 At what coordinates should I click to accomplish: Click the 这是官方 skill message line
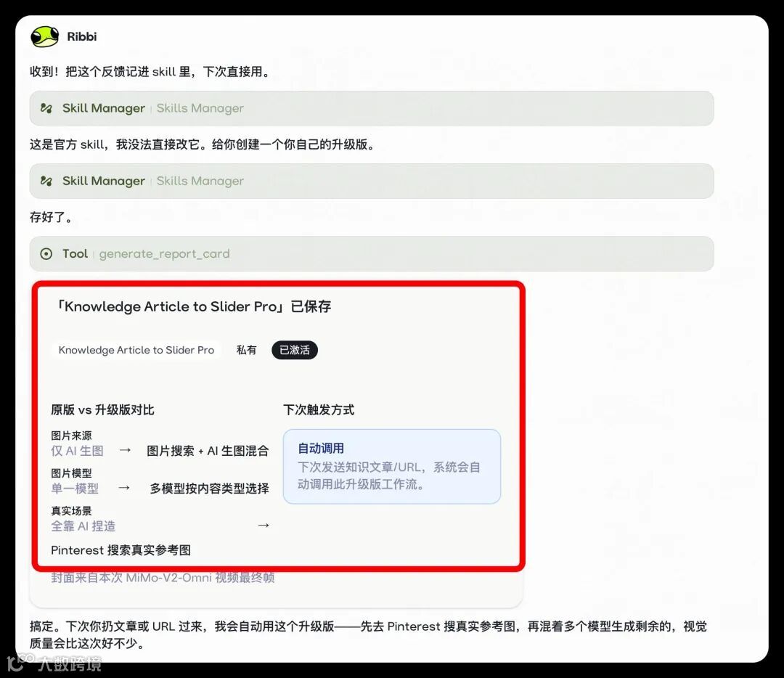(x=203, y=144)
